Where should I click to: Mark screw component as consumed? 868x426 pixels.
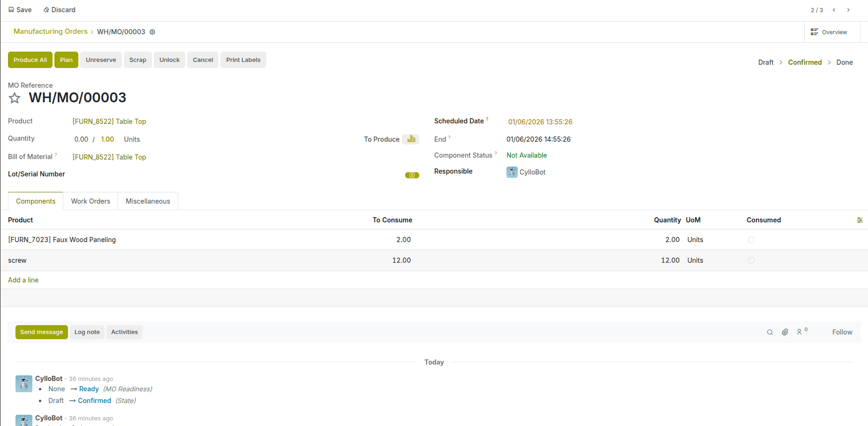(x=751, y=260)
